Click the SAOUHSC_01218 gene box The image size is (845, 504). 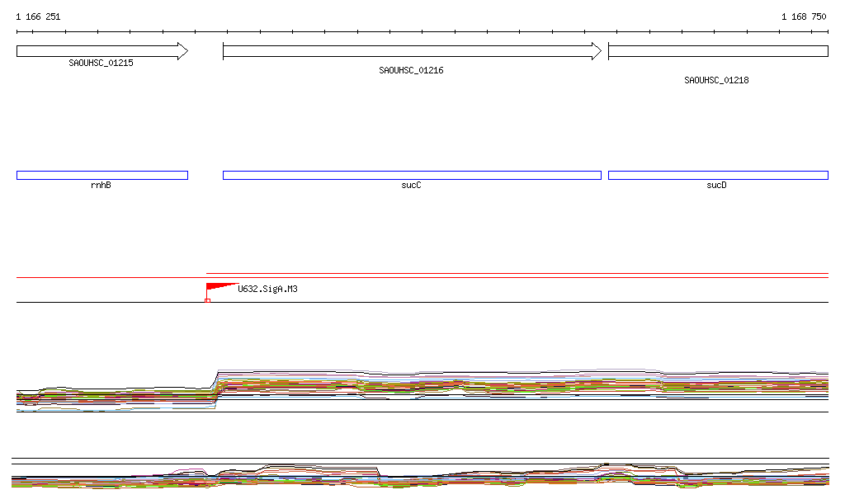pos(717,51)
